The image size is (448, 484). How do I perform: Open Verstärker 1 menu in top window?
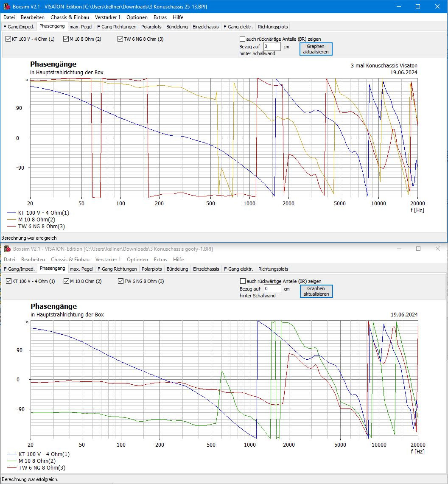click(x=107, y=17)
